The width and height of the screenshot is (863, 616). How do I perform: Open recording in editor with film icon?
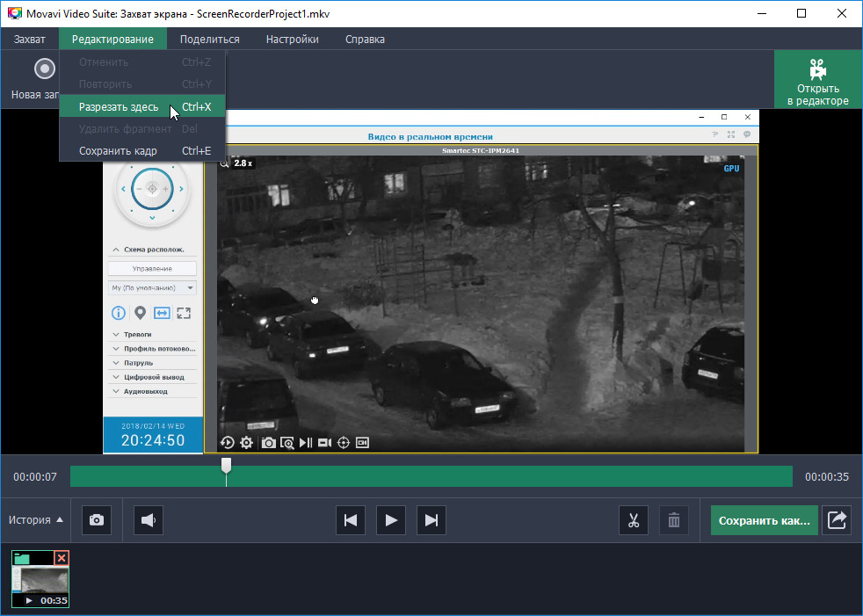click(818, 80)
